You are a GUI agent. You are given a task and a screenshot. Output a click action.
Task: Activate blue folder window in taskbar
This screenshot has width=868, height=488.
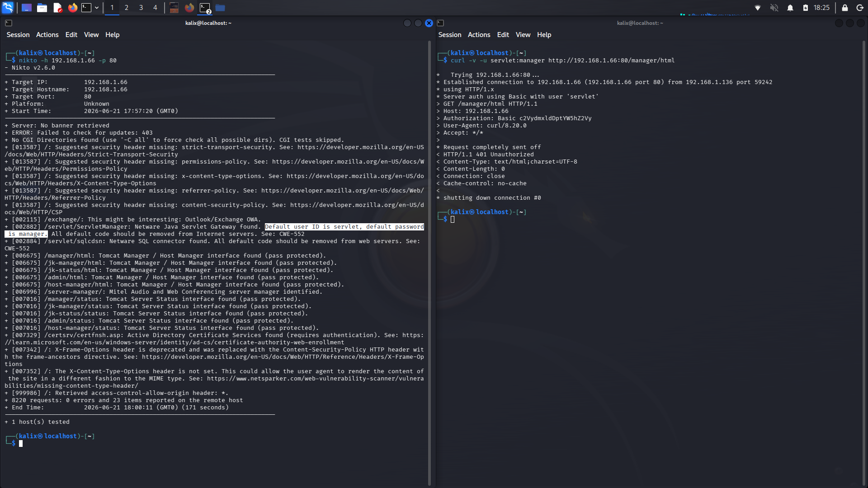point(220,8)
